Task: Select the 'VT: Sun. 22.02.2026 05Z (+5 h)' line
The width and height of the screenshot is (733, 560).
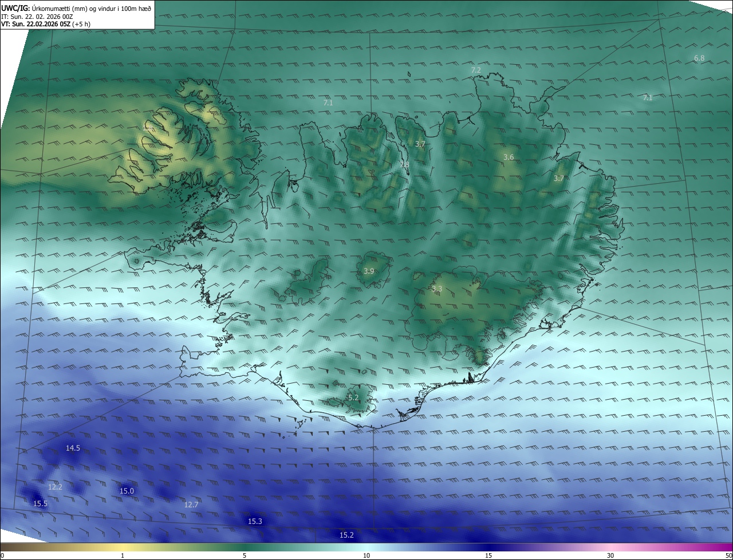Action: click(x=46, y=24)
